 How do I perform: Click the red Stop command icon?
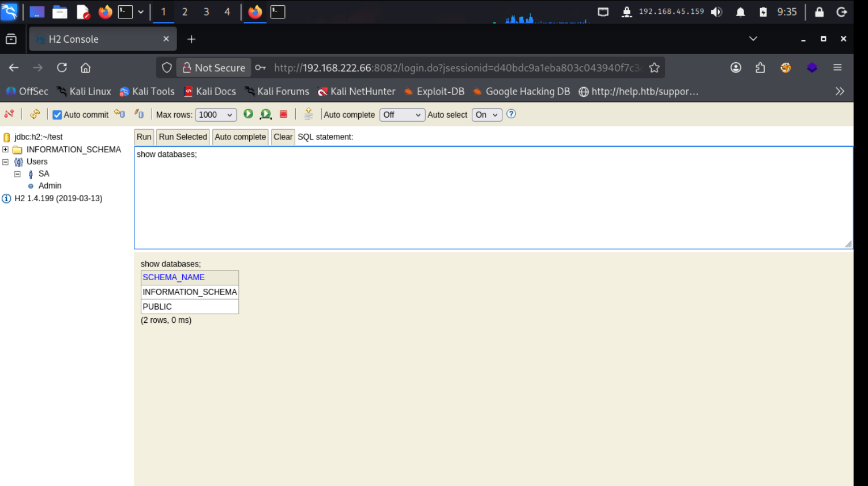(x=283, y=114)
